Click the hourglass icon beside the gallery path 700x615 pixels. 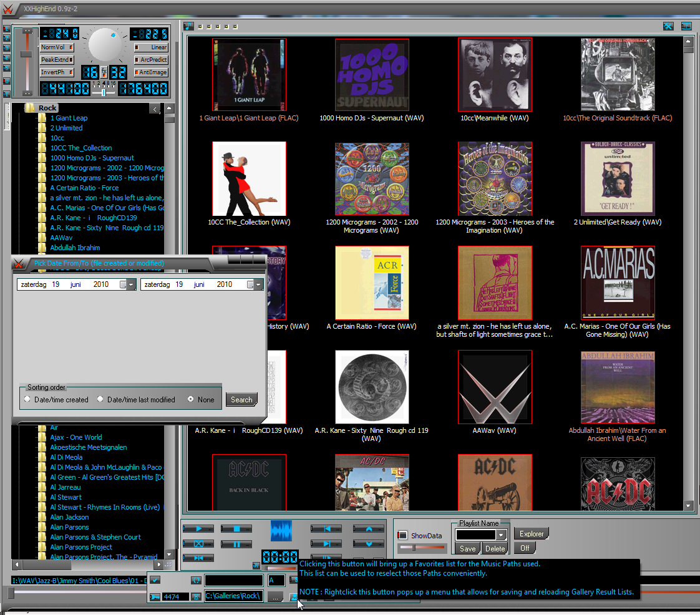(x=196, y=597)
